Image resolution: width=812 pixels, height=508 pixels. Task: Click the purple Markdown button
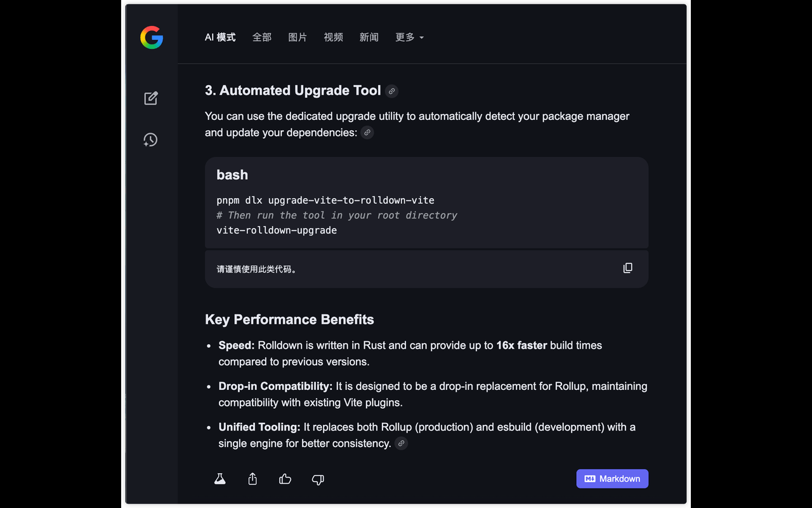pyautogui.click(x=612, y=479)
